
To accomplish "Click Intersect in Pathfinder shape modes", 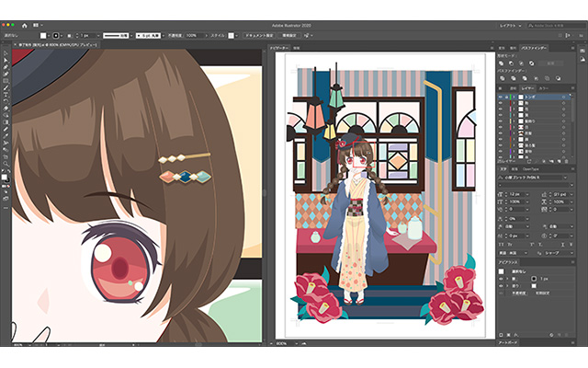I will (521, 63).
